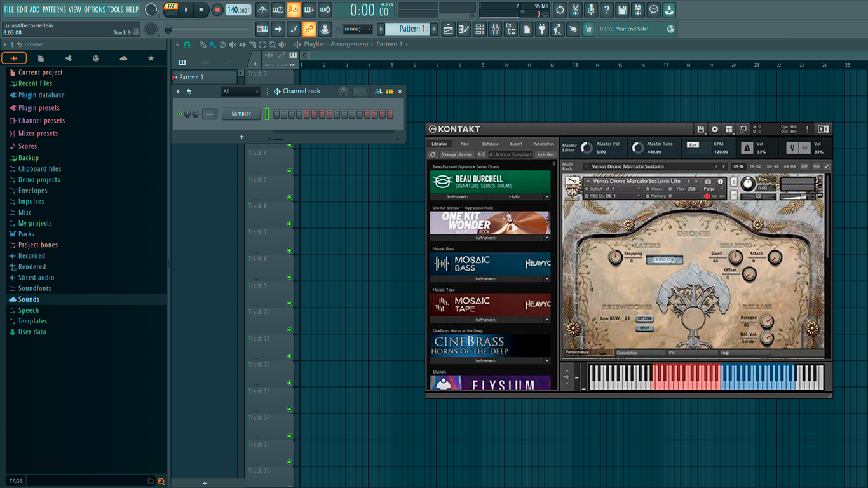Click the undo history scissors icon

(x=576, y=10)
